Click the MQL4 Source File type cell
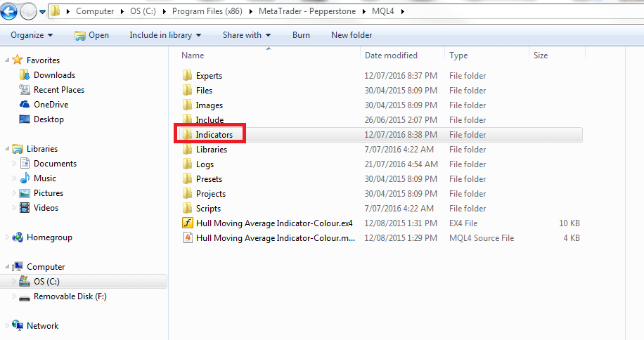Image resolution: width=644 pixels, height=340 pixels. pyautogui.click(x=482, y=238)
